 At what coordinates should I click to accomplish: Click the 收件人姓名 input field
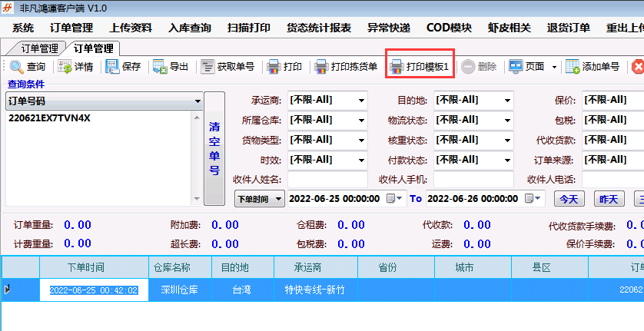pos(325,179)
